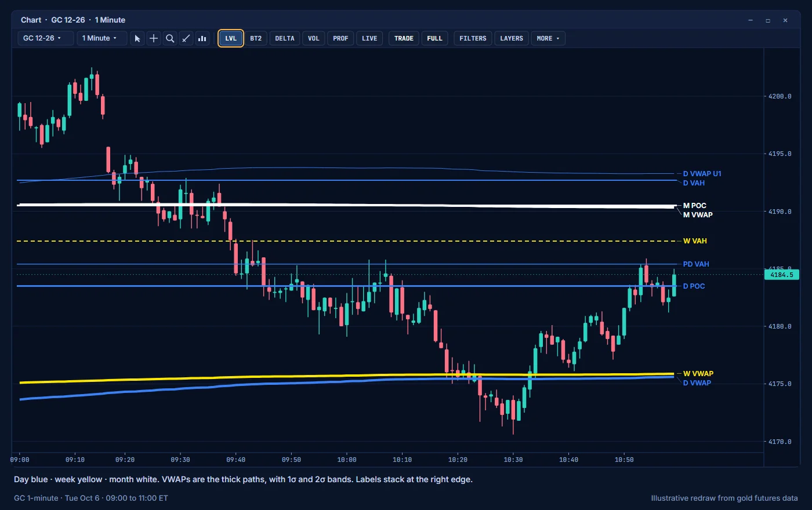Viewport: 812px width, 510px height.
Task: Click the magnifier zoom tool
Action: (x=170, y=38)
